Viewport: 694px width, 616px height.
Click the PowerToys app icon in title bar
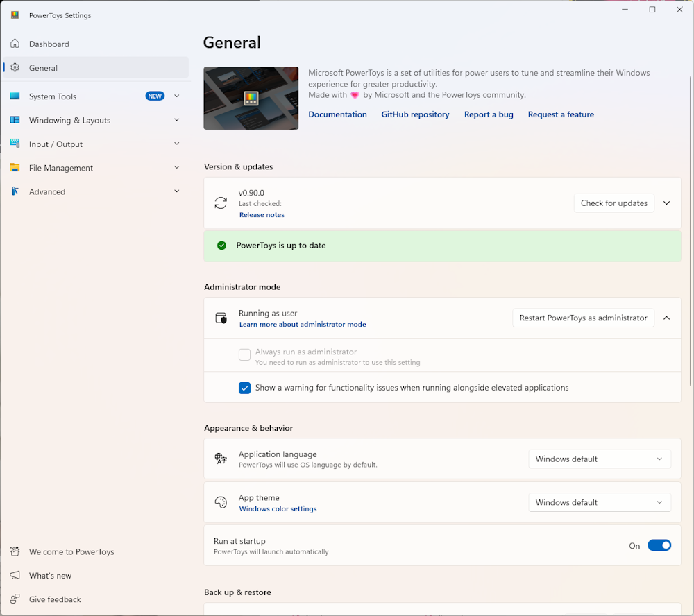tap(15, 15)
